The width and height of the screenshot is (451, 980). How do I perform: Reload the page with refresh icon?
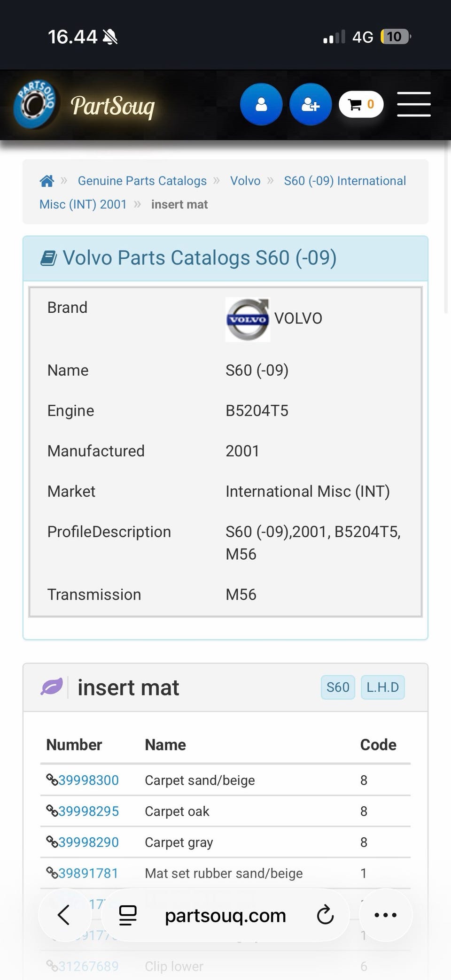pyautogui.click(x=325, y=915)
